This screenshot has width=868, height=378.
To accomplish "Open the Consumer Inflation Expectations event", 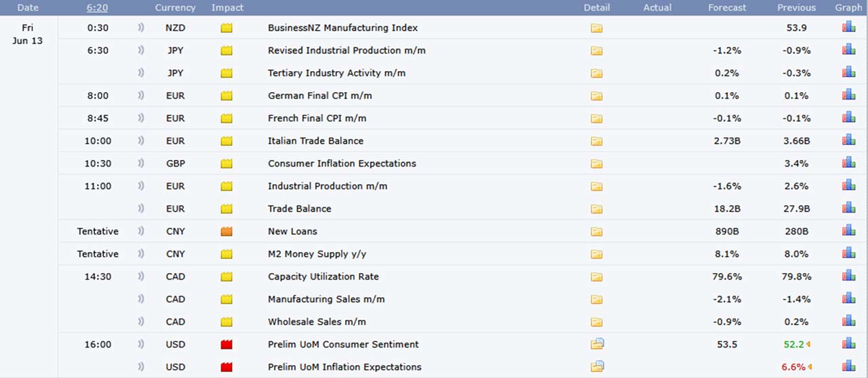I will click(x=342, y=163).
